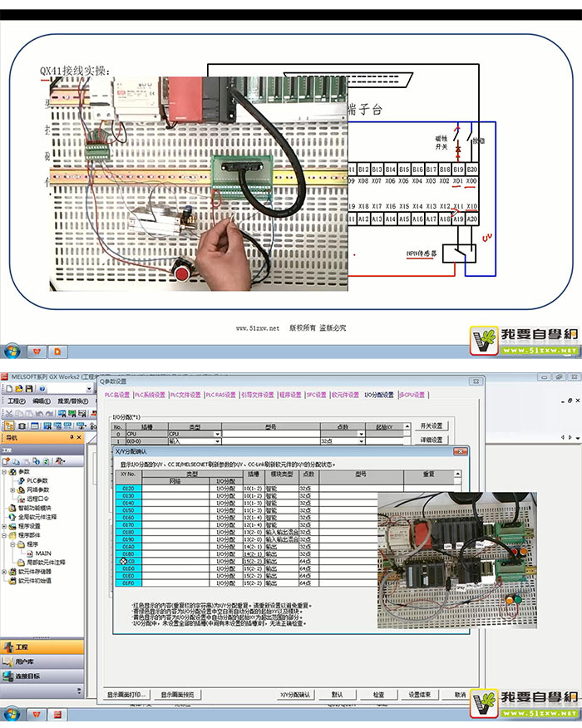Close the X/Y分配确认 dialog
This screenshot has height=728, width=582.
[460, 451]
